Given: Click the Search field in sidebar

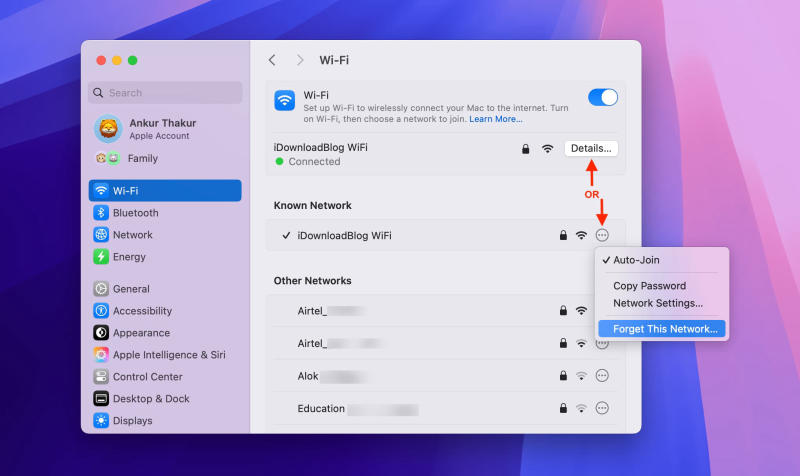Looking at the screenshot, I should (x=165, y=93).
